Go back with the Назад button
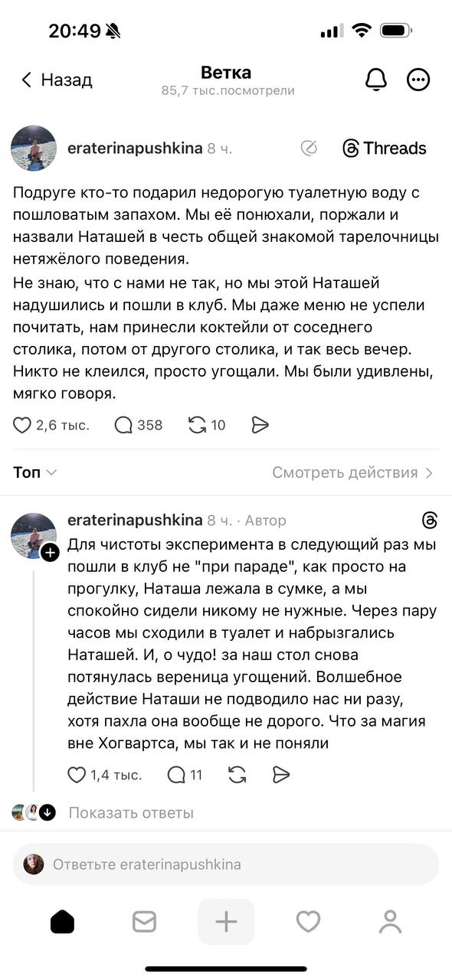This screenshot has width=452, height=980. tap(57, 80)
